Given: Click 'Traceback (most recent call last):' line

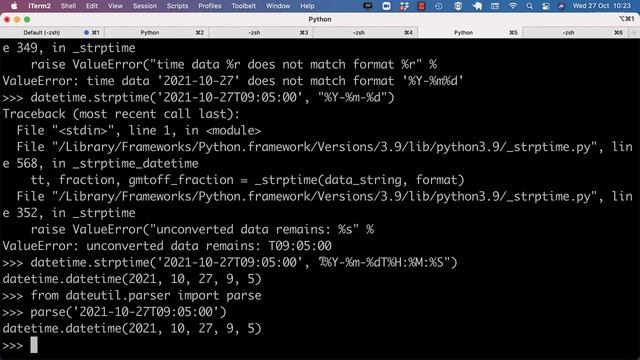Looking at the screenshot, I should point(121,114).
